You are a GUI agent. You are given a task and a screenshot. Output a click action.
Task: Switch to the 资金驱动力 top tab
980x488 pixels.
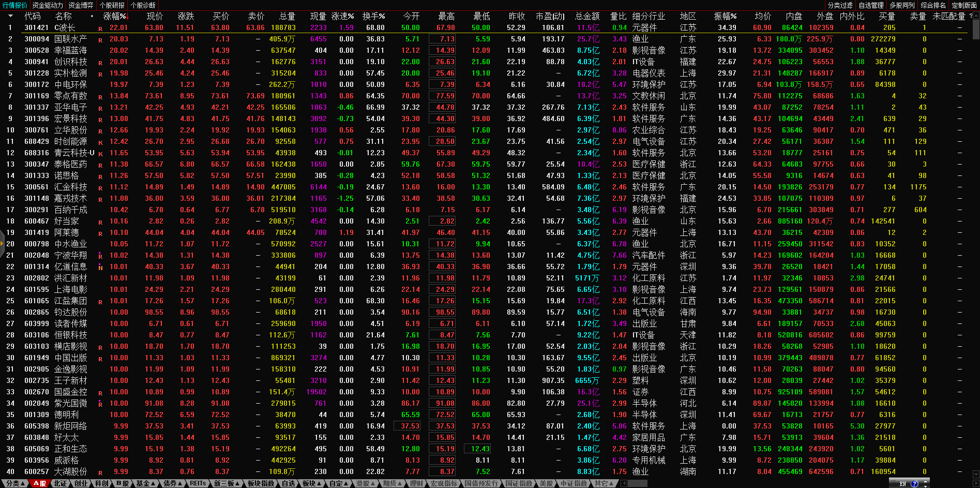pyautogui.click(x=47, y=5)
